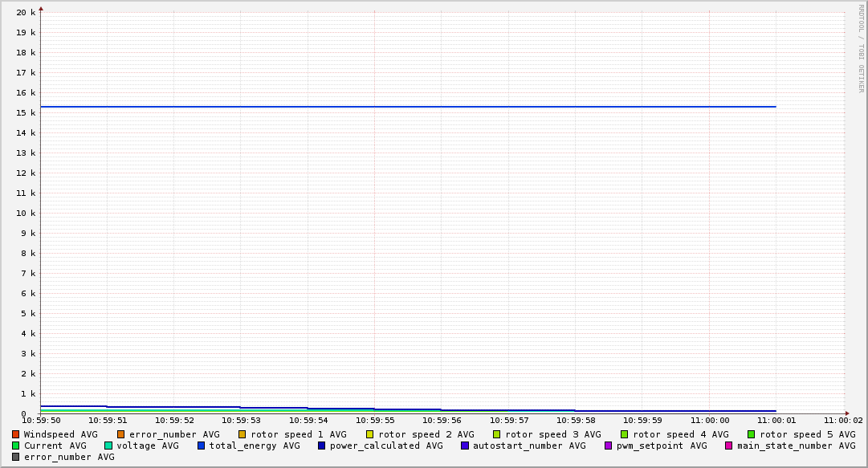Click the 10:59:55 time axis label
This screenshot has width=868, height=468.
click(x=375, y=420)
